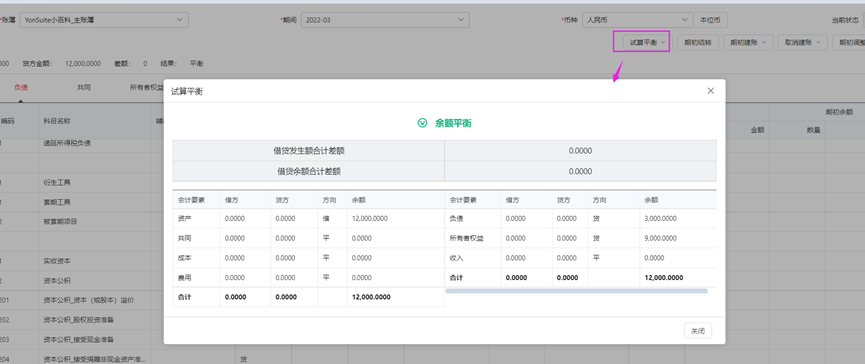Expand the 期初建账 dropdown button
The height and width of the screenshot is (364, 865).
pyautogui.click(x=748, y=42)
